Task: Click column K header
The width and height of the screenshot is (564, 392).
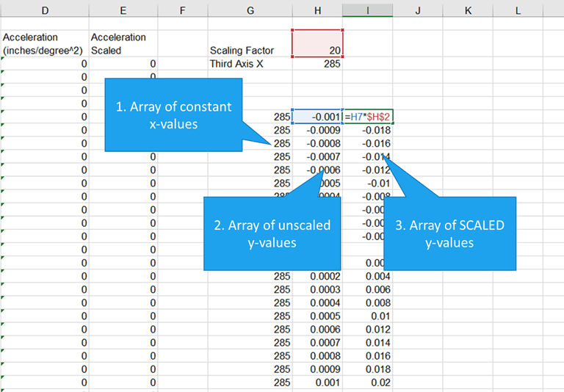Action: [468, 10]
